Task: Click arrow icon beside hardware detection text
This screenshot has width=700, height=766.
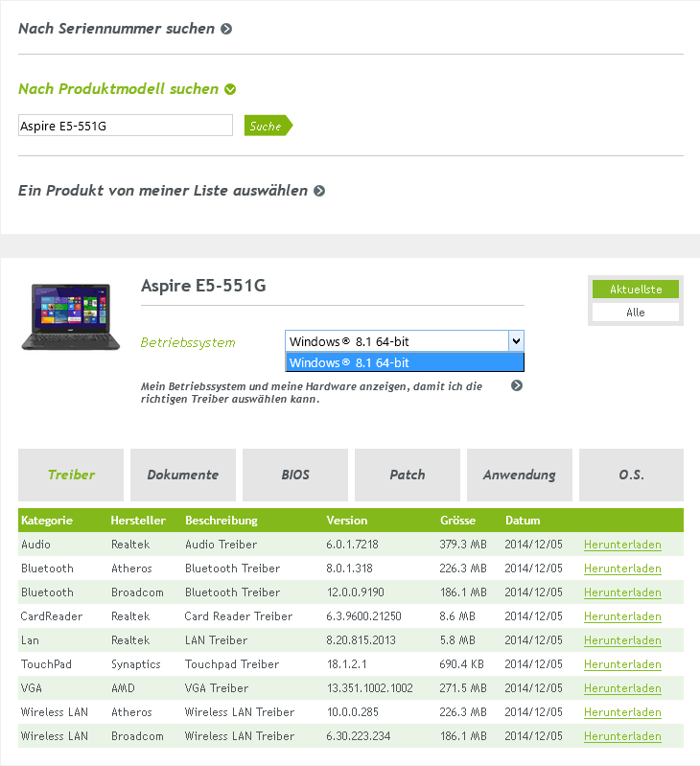Action: [x=517, y=386]
